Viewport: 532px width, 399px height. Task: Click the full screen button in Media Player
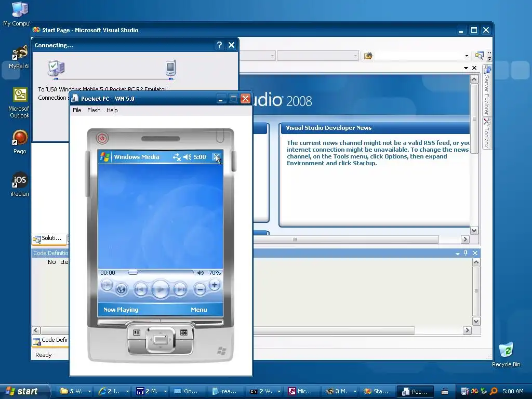pos(107,285)
